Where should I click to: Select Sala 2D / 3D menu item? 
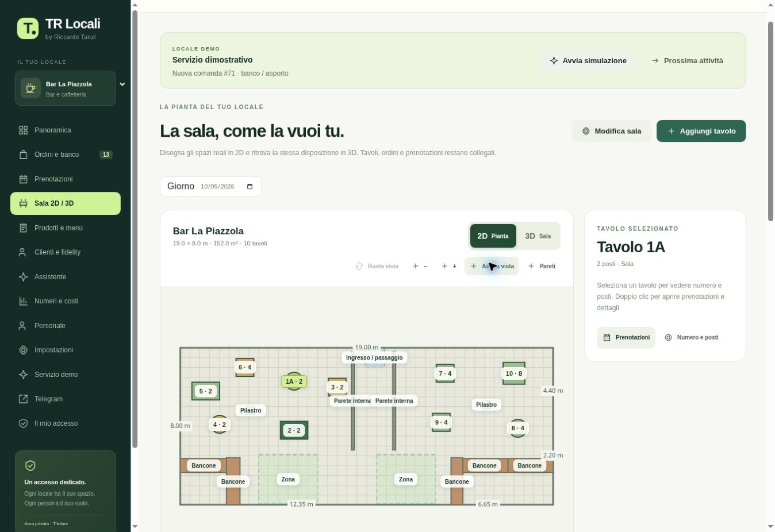coord(66,203)
